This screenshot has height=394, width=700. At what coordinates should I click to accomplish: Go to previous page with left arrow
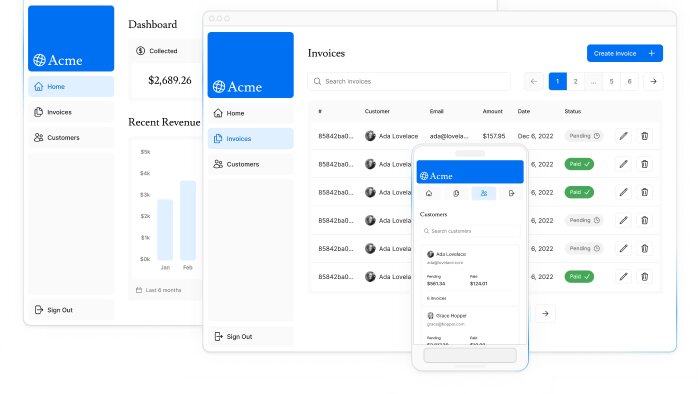534,81
